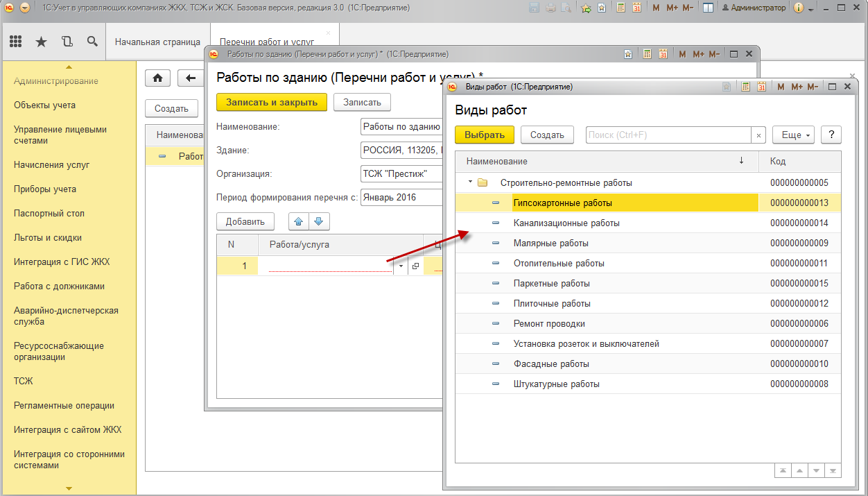Screen dimensions: 868x496
Task: Select Малярные работы in the list
Action: click(x=550, y=243)
